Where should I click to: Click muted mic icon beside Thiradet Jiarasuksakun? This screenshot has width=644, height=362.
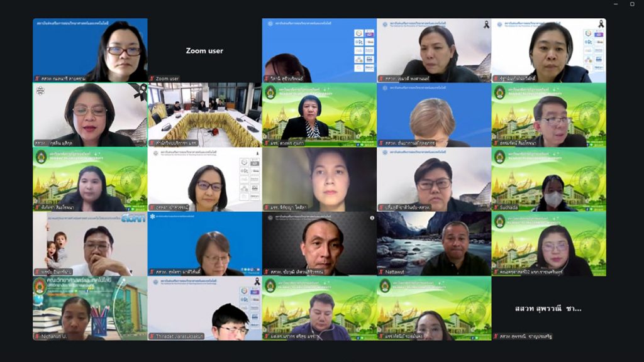pyautogui.click(x=152, y=336)
